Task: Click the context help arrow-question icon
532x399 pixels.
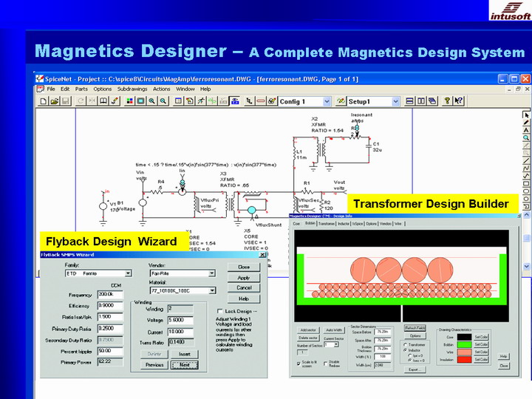Action: pos(458,101)
